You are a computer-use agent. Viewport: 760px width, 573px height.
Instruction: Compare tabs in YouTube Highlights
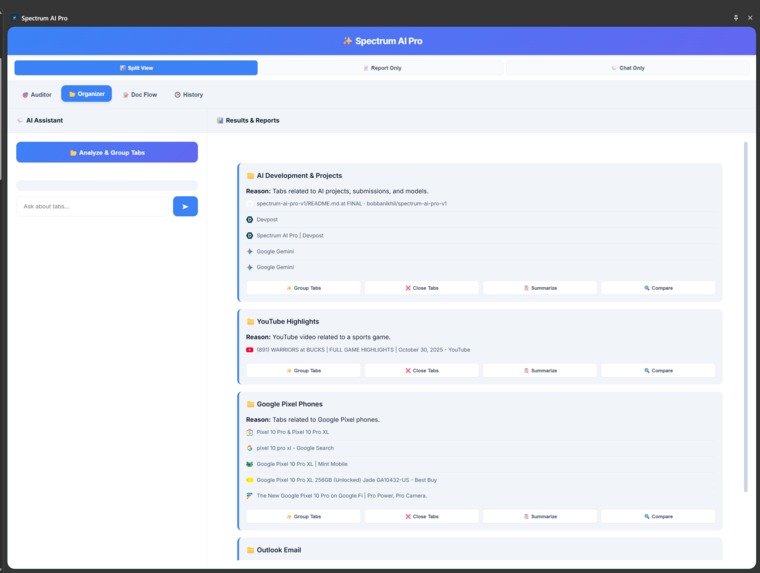point(658,370)
